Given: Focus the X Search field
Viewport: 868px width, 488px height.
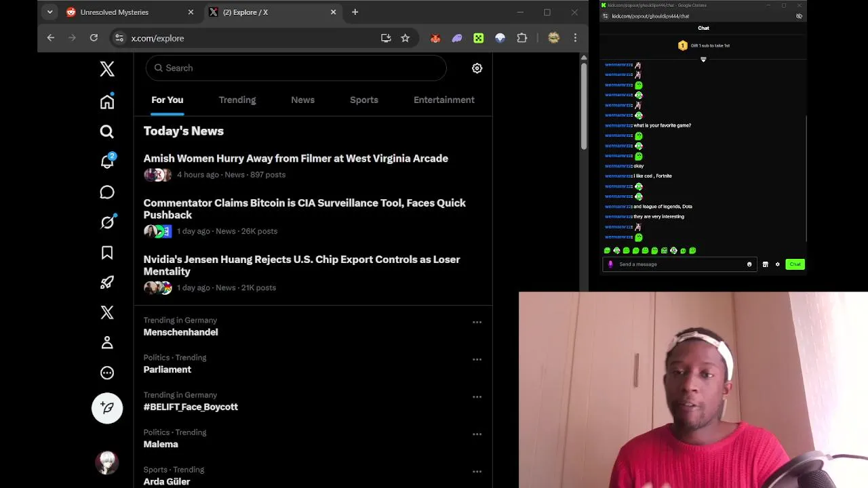Looking at the screenshot, I should point(296,68).
